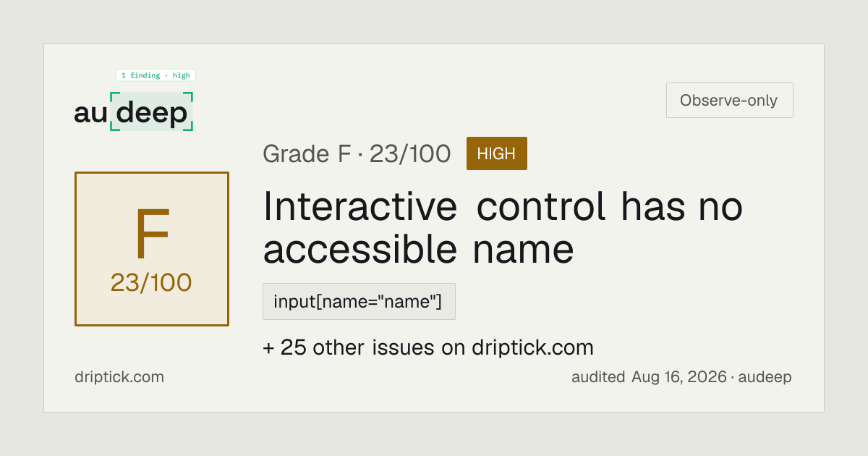Click the 23/100 score inside grade box
Screen dimensions: 868x456
click(x=151, y=283)
